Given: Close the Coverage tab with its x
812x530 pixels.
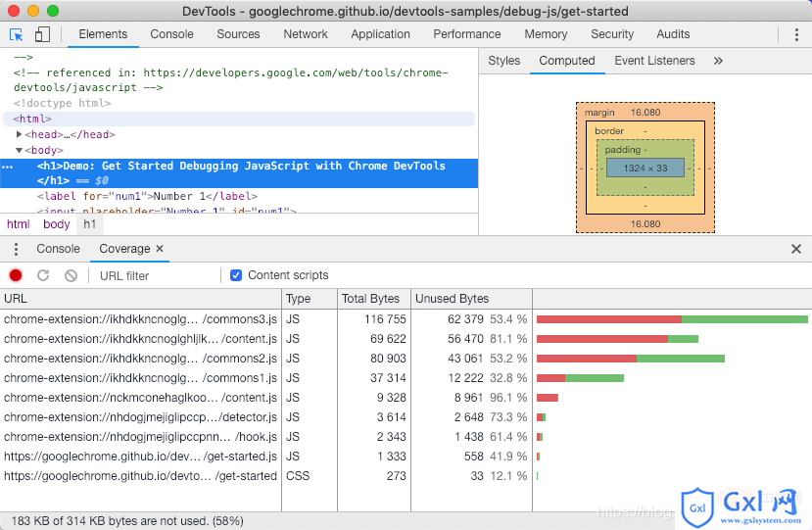Looking at the screenshot, I should point(160,249).
